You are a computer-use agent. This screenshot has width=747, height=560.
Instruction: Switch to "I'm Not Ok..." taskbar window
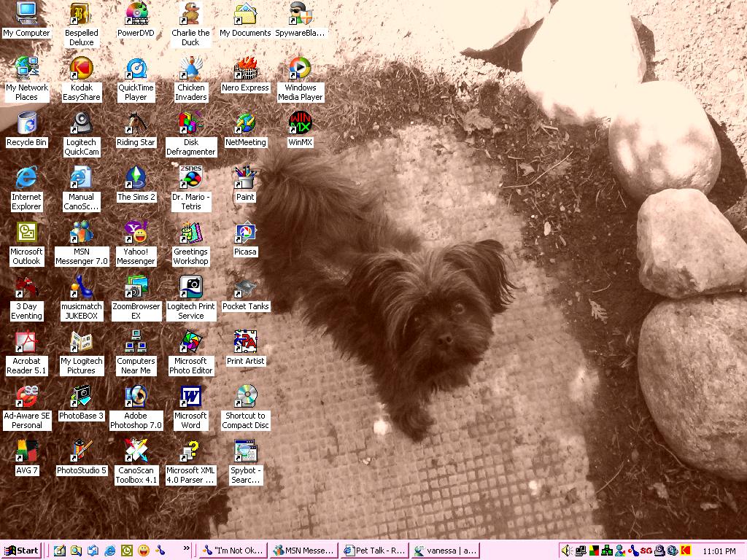[x=233, y=551]
